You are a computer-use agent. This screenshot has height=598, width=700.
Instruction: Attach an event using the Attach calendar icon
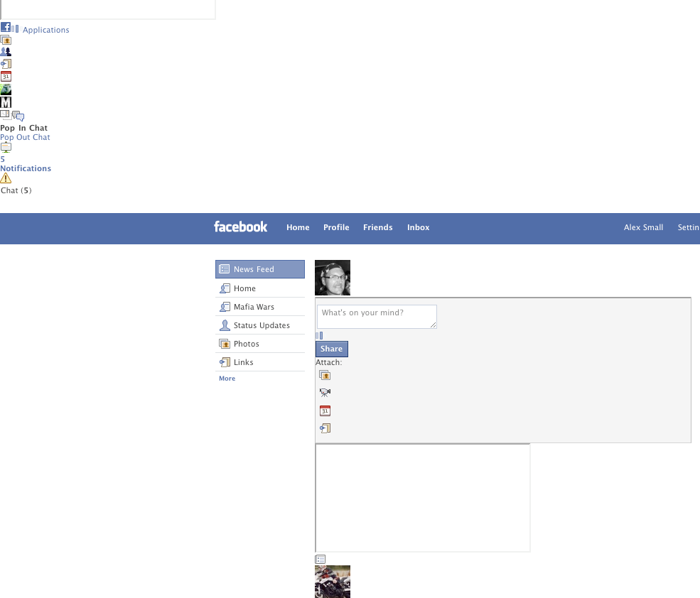coord(325,411)
